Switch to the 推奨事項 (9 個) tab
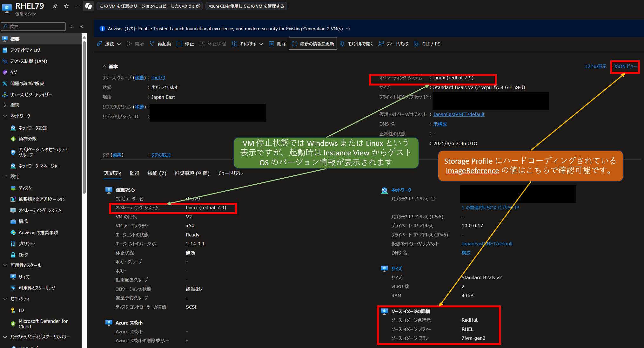The image size is (644, 348). (x=192, y=174)
